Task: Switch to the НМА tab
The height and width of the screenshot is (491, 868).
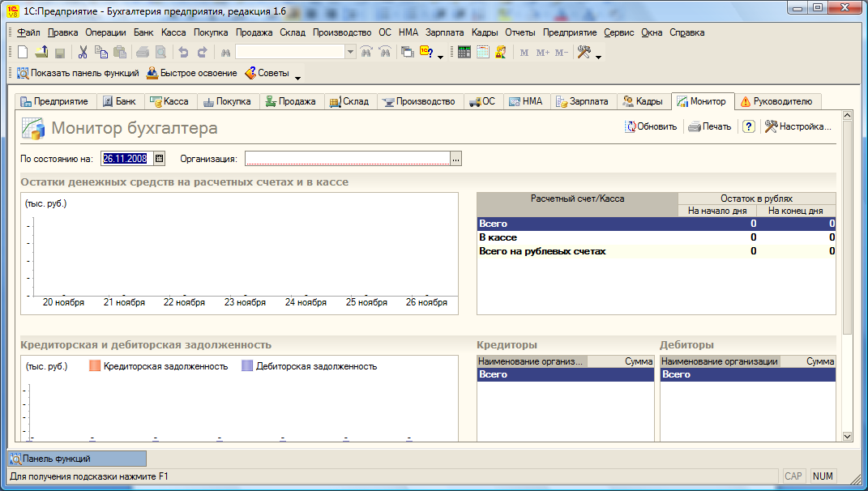Action: point(526,101)
